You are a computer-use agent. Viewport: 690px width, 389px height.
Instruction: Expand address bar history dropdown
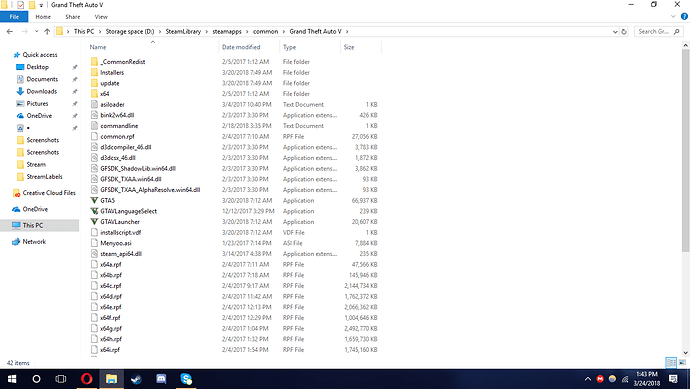[x=615, y=32]
